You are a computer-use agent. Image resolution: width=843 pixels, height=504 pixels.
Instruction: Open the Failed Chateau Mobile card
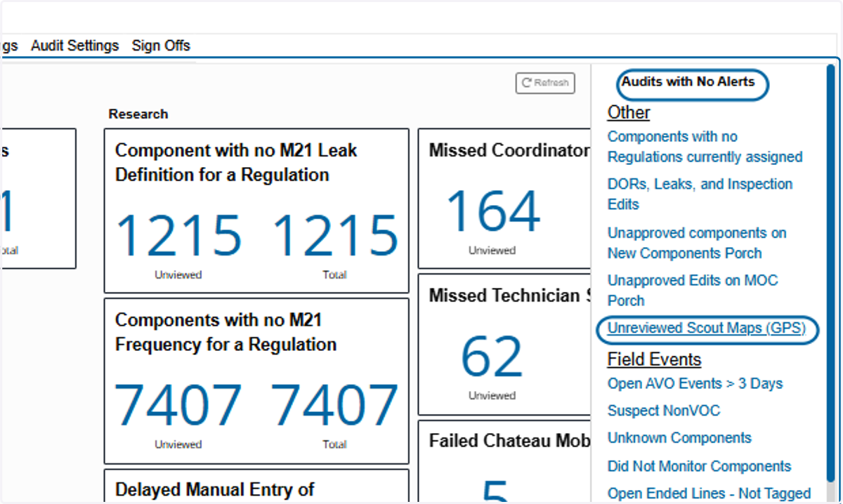point(504,462)
